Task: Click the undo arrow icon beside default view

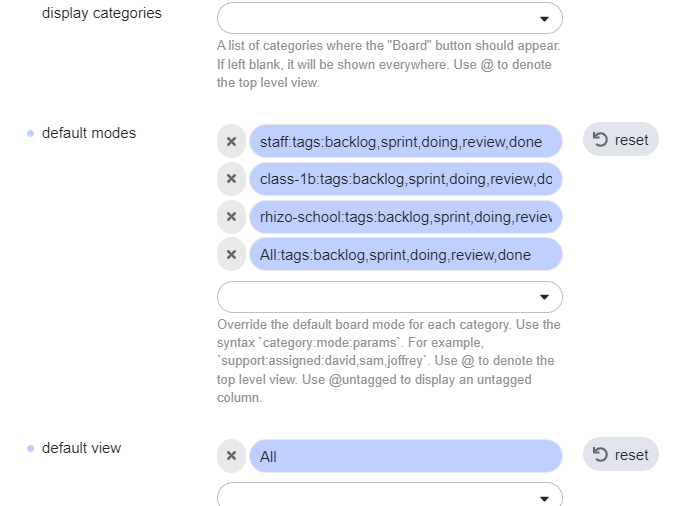Action: (x=600, y=455)
